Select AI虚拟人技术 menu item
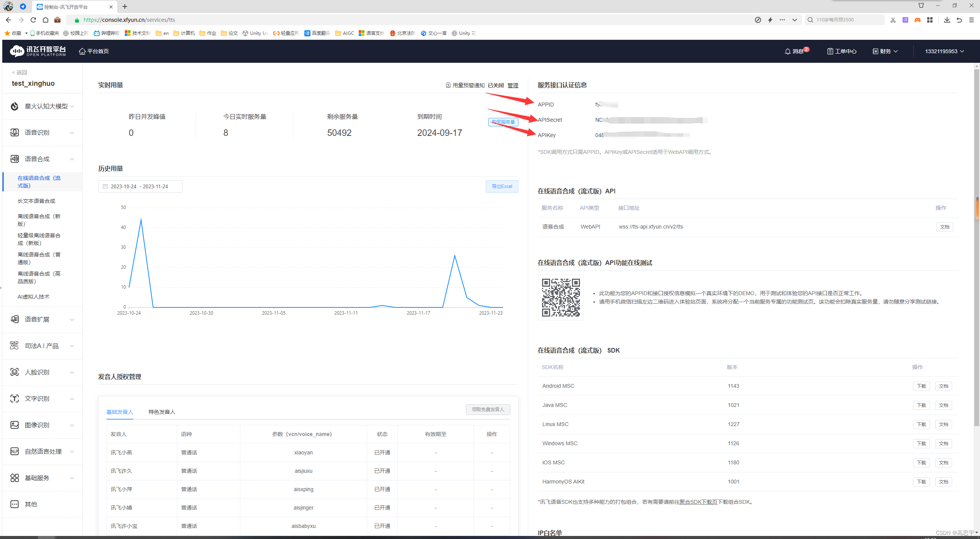 tap(34, 297)
